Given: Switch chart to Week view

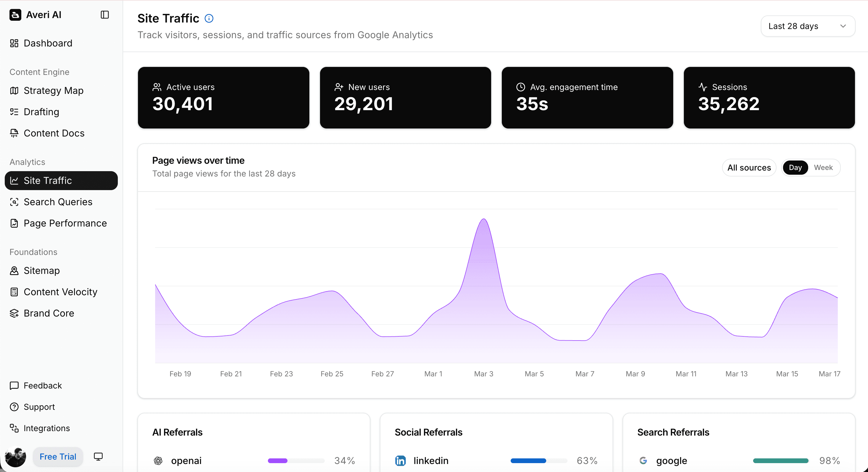Looking at the screenshot, I should click(823, 168).
